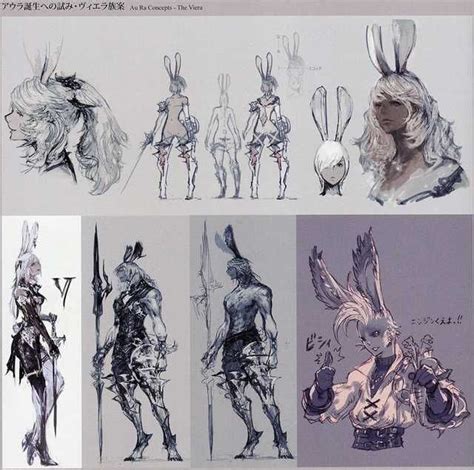
Task: Select the wavy-haired Viera portrait painting
Action: [413, 113]
